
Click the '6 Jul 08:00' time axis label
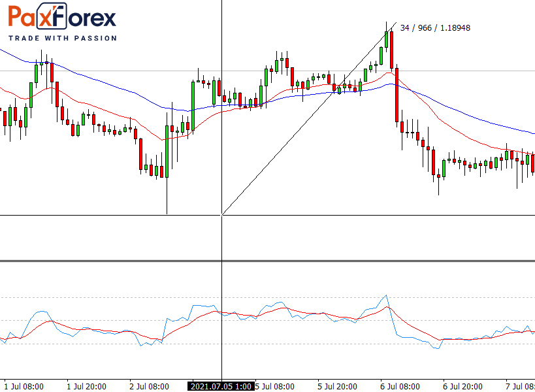coord(400,386)
